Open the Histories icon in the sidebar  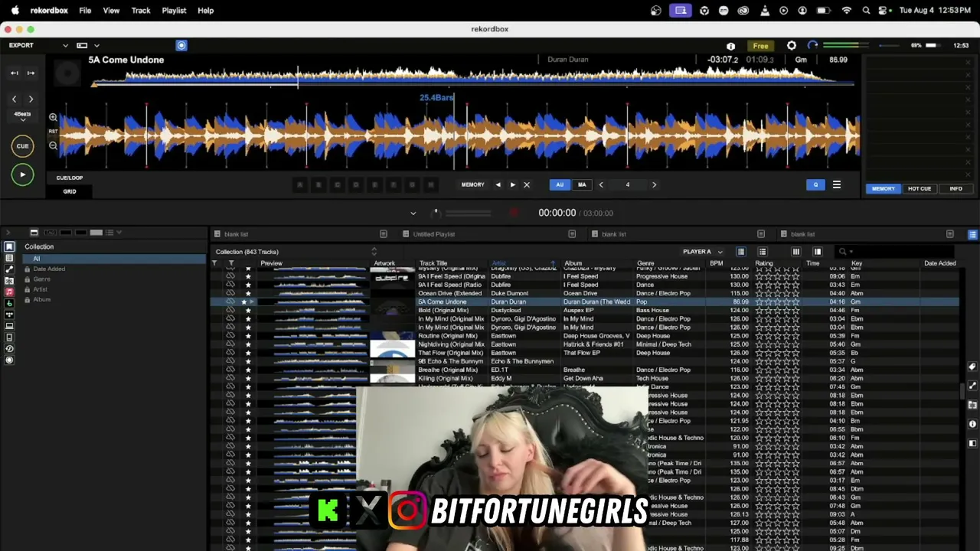[x=9, y=348]
